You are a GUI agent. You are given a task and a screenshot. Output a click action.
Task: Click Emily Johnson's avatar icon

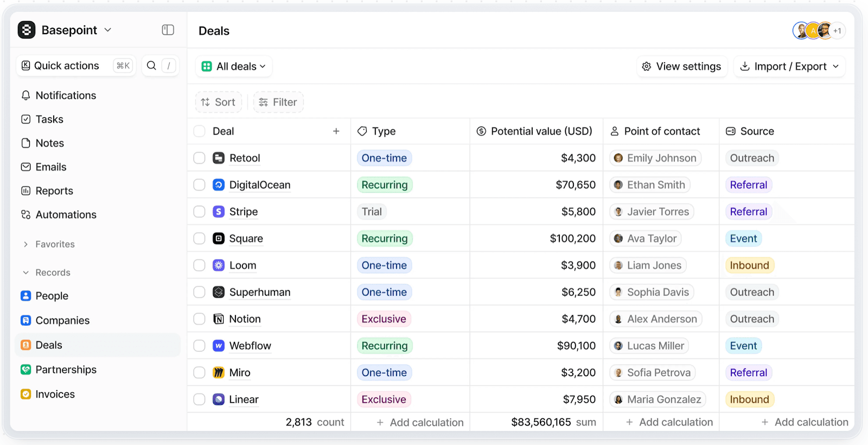coord(618,158)
